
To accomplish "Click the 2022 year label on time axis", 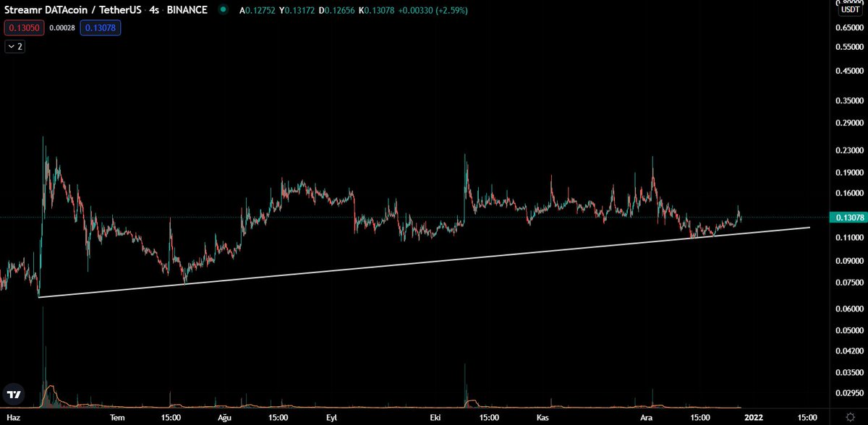I will (754, 418).
